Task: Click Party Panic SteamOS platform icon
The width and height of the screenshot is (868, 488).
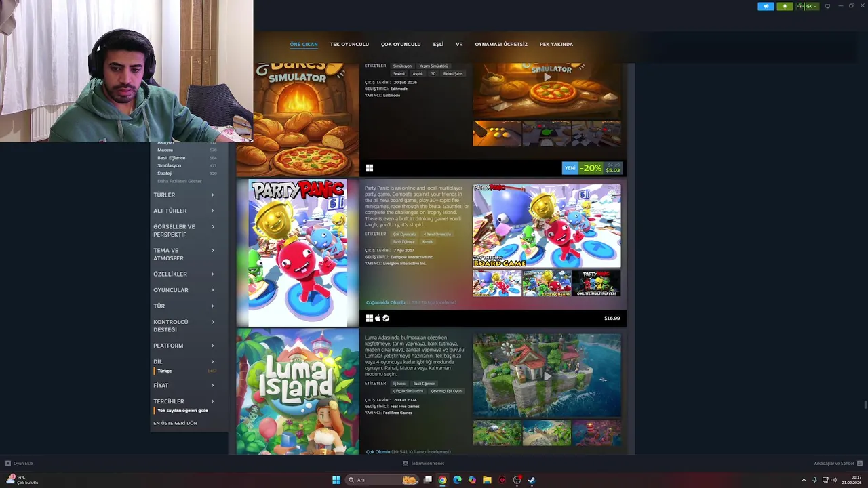Action: click(x=386, y=318)
